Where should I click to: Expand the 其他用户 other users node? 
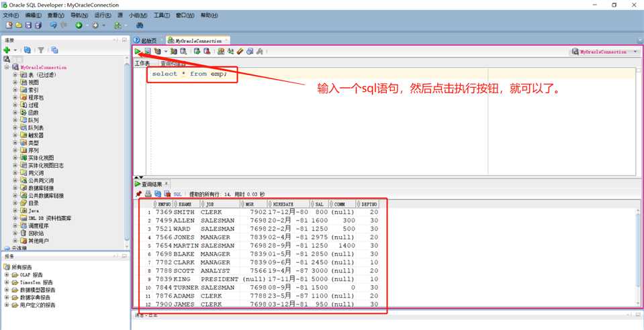tap(15, 241)
